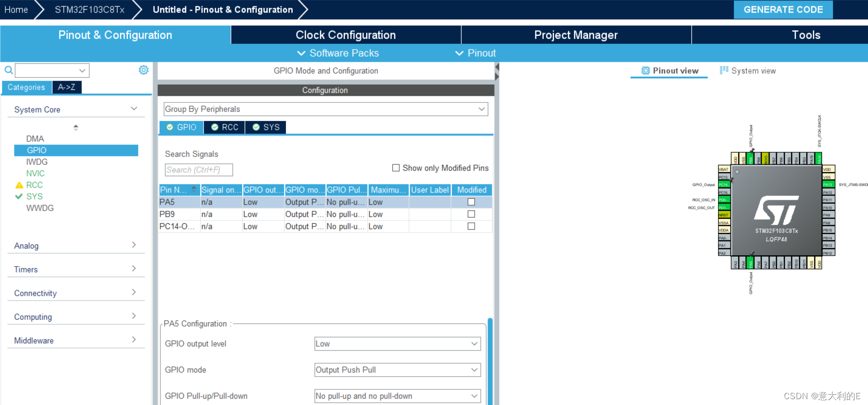Click the RCC warning triangle icon

coord(19,185)
